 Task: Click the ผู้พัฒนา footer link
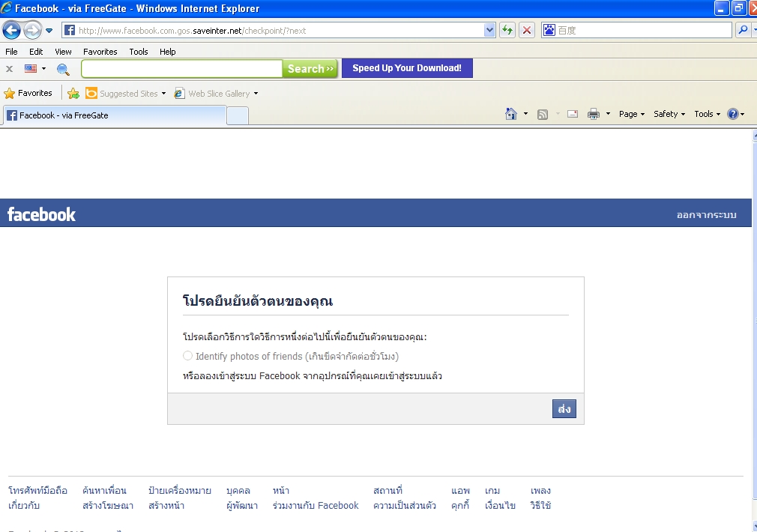click(x=242, y=506)
